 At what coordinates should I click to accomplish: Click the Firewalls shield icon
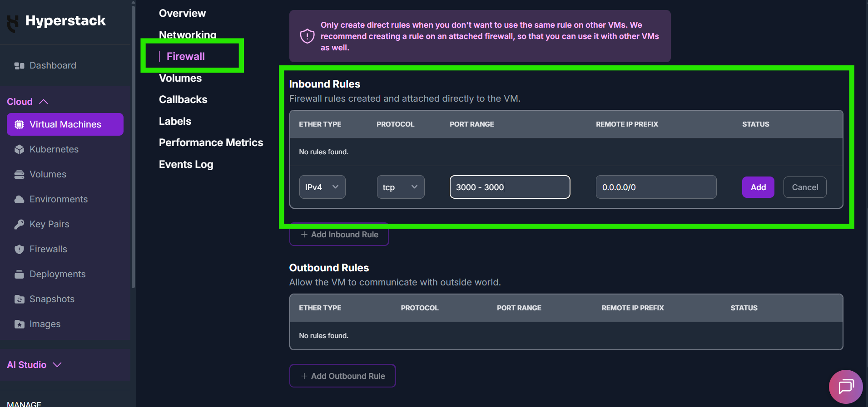point(19,249)
